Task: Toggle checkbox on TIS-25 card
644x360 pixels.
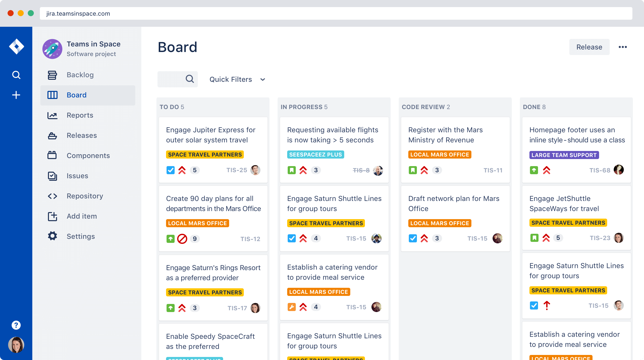Action: click(x=170, y=170)
